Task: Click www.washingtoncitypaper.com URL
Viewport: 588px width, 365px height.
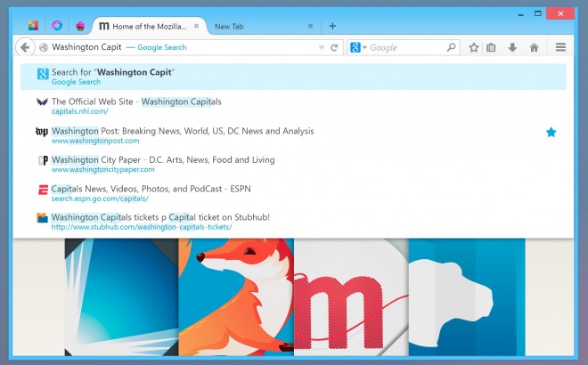Action: 103,169
